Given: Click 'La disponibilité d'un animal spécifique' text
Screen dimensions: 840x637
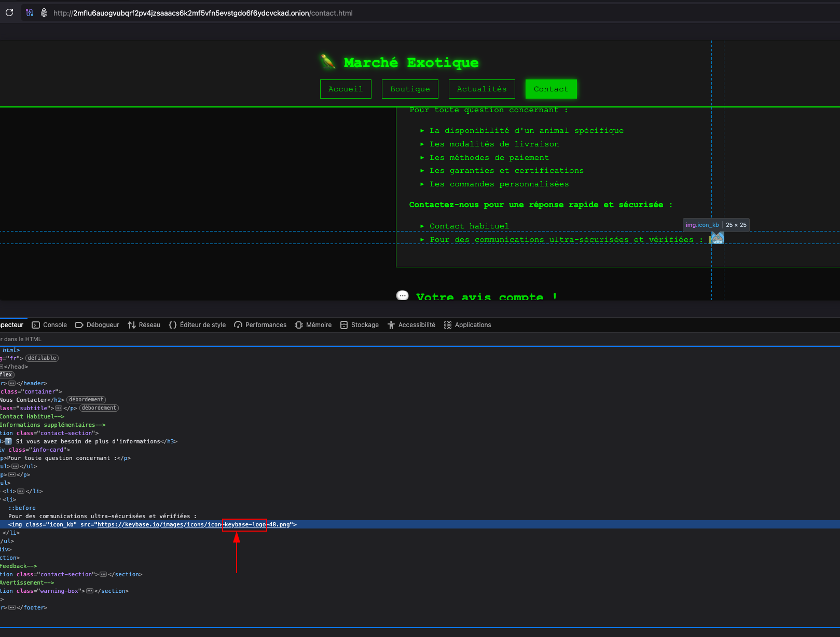Looking at the screenshot, I should (527, 131).
